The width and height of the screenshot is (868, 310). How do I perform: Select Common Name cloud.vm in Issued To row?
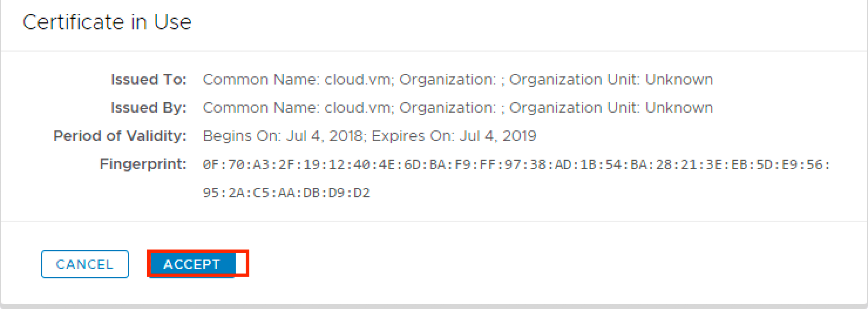click(297, 79)
